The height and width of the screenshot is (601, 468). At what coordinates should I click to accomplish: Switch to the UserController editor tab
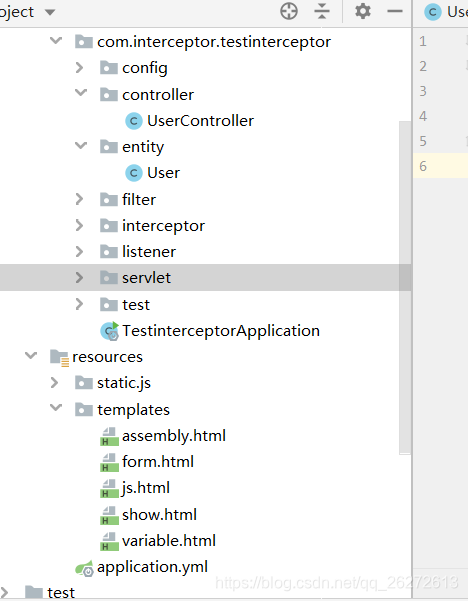point(446,12)
